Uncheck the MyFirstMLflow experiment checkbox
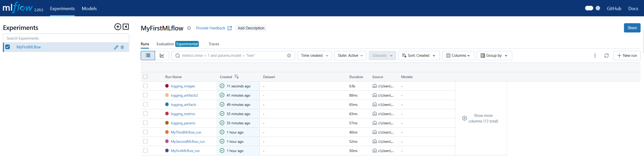 [x=7, y=47]
